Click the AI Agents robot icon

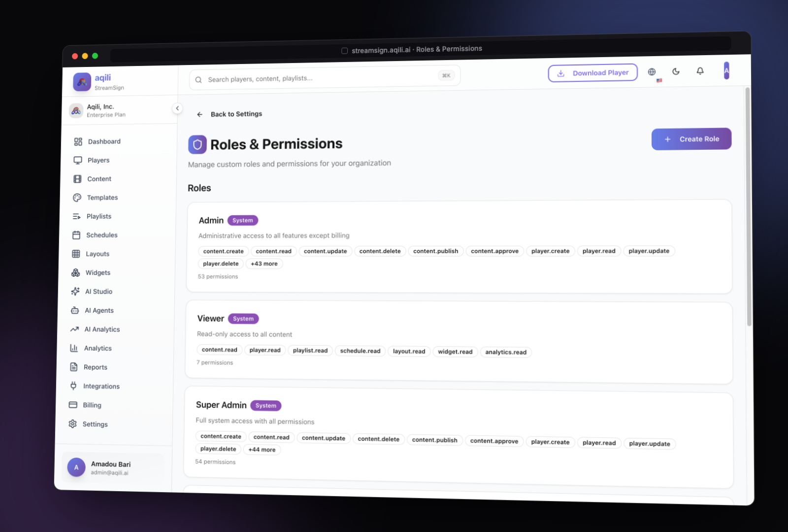[75, 310]
